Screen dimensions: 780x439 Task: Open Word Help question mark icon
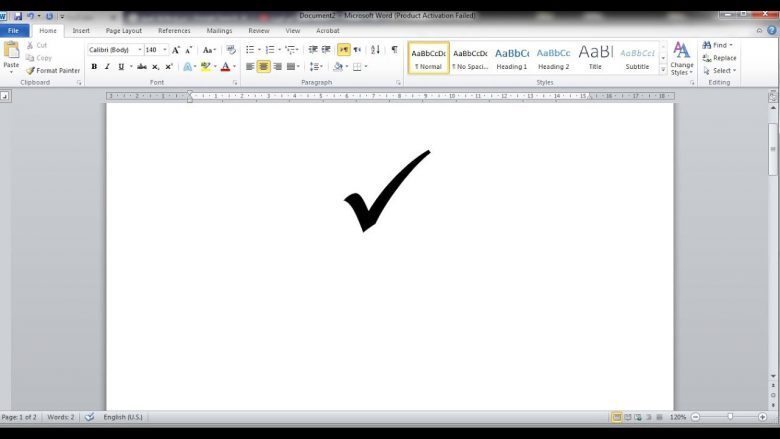click(x=771, y=31)
